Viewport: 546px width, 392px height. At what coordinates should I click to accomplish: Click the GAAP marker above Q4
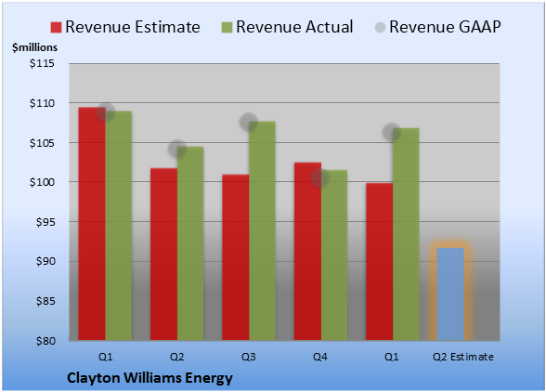(320, 178)
